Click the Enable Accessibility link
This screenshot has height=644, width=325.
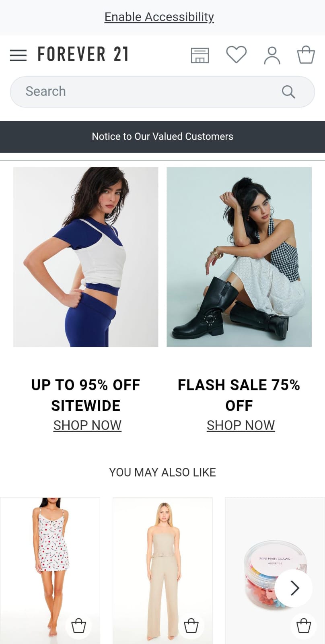[159, 17]
